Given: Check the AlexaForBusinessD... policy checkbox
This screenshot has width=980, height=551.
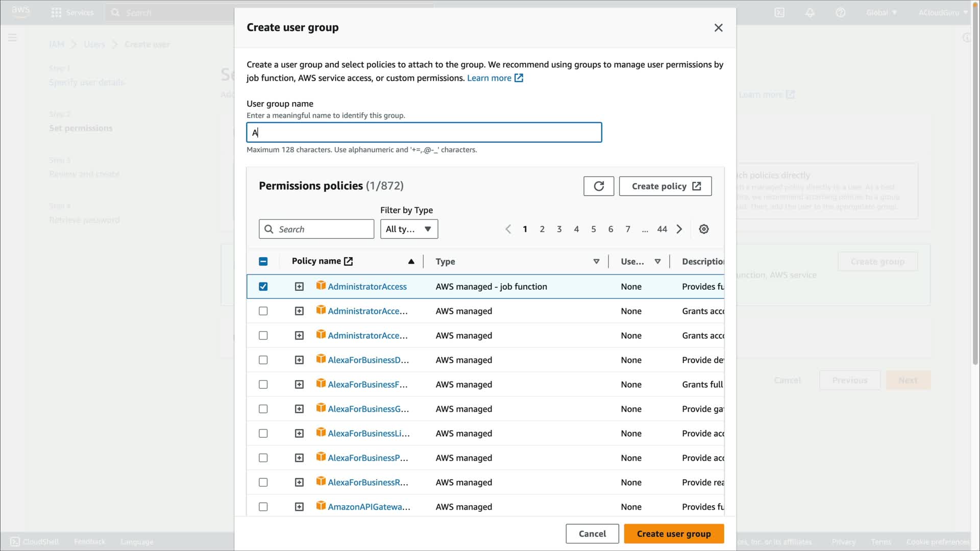Looking at the screenshot, I should point(263,360).
